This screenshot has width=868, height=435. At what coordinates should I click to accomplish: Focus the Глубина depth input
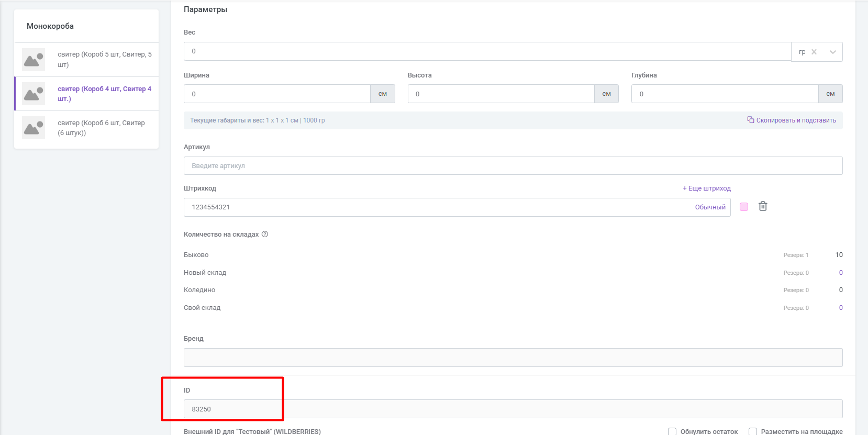point(725,94)
